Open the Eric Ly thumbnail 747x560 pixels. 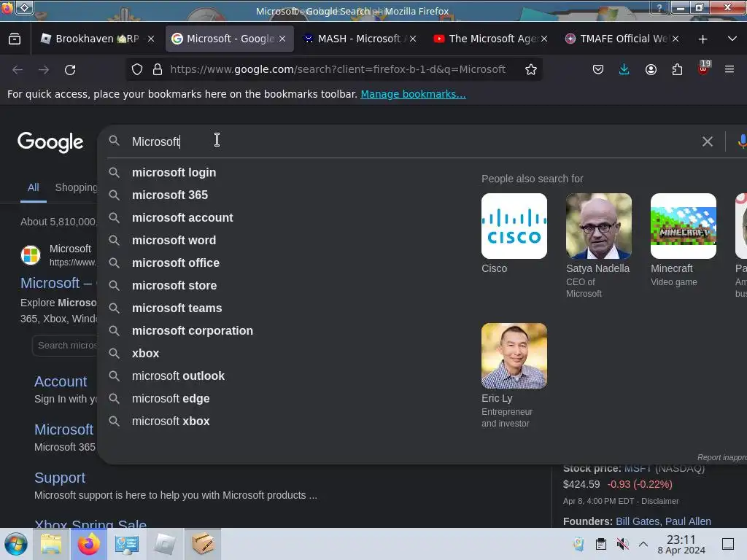[x=514, y=356]
